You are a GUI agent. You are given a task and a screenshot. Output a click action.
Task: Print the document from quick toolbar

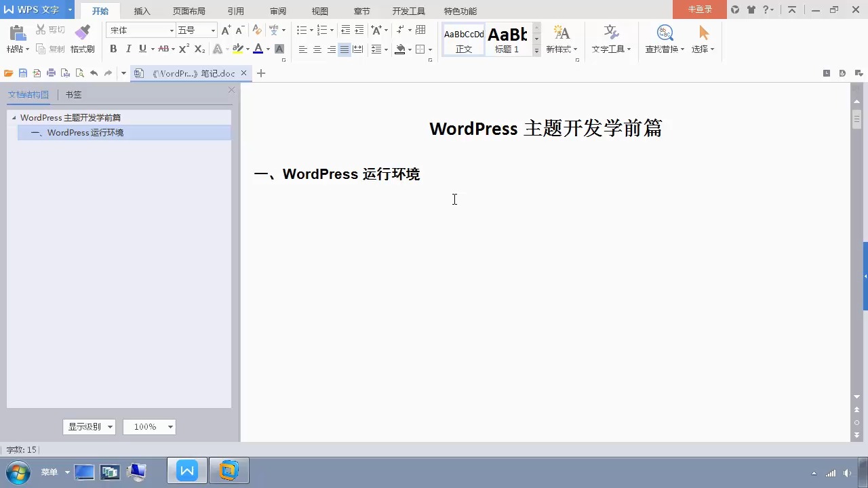pyautogui.click(x=51, y=73)
